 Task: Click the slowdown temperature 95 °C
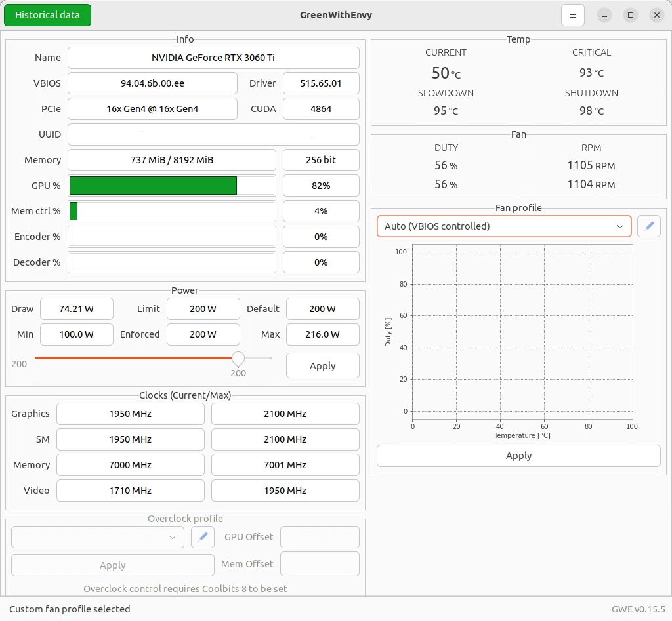(x=446, y=111)
